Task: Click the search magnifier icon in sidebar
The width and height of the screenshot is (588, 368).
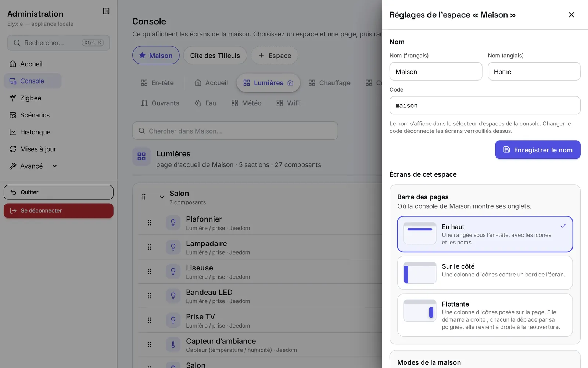Action: pos(17,43)
